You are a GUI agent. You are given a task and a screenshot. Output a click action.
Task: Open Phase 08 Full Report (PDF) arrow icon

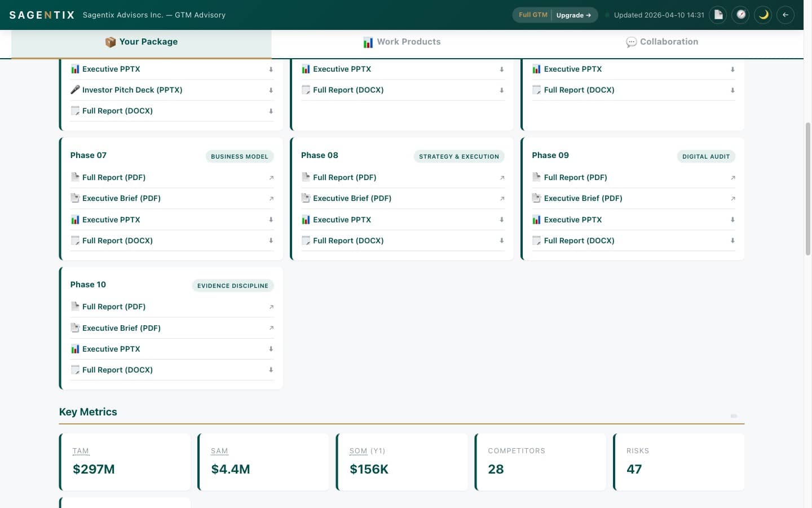(502, 178)
